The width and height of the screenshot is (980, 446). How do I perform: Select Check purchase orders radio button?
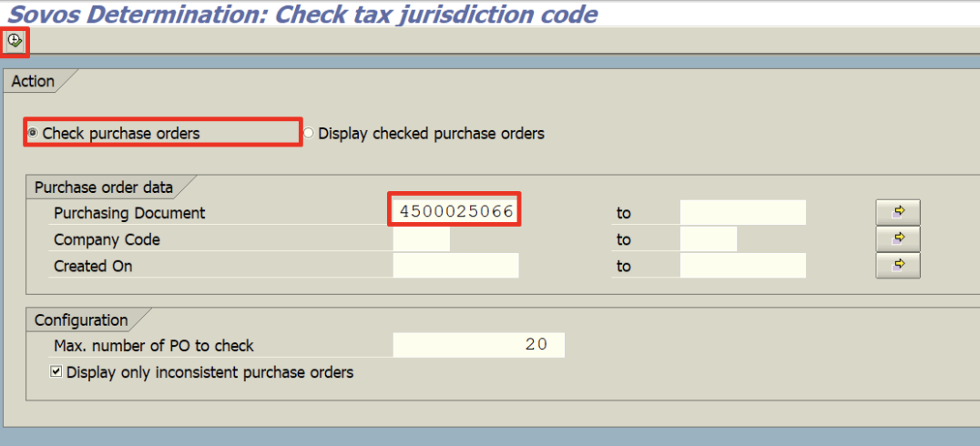coord(34,134)
